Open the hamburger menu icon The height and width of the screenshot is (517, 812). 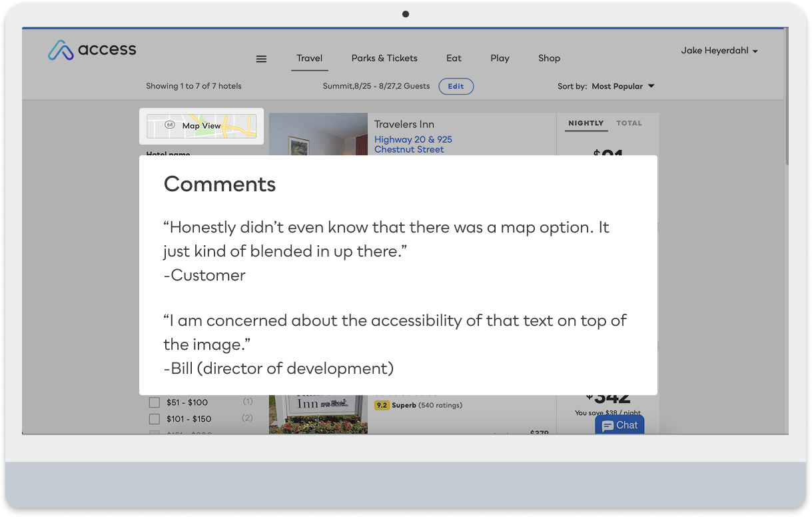pyautogui.click(x=261, y=59)
